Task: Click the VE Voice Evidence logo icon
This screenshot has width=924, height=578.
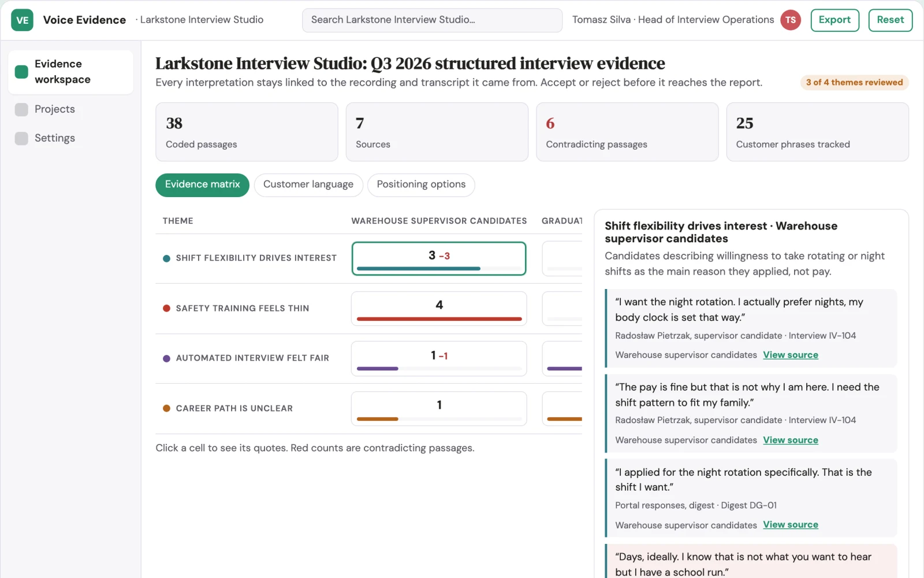Action: tap(22, 20)
